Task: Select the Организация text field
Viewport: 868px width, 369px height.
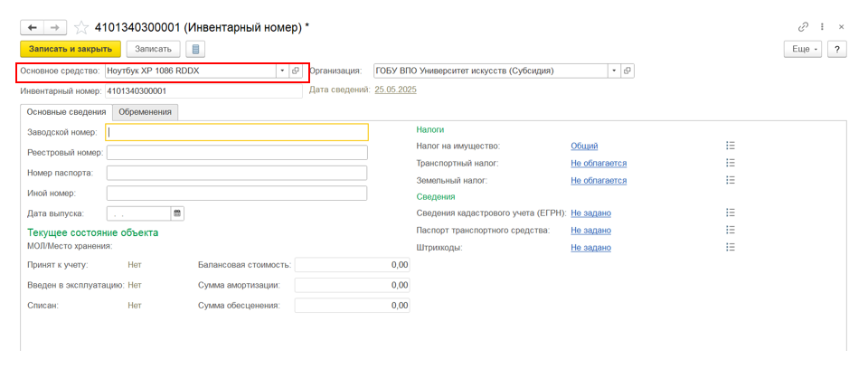Action: 491,71
